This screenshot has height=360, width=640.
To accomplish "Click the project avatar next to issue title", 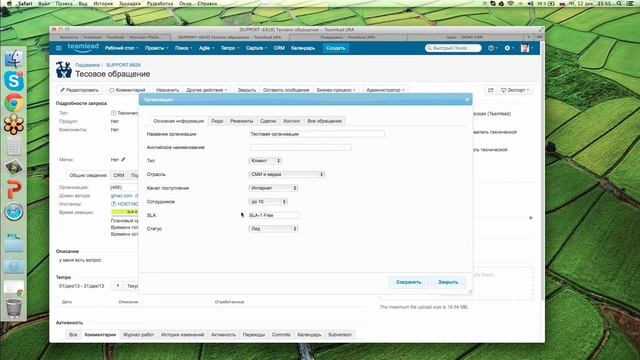I will click(64, 70).
